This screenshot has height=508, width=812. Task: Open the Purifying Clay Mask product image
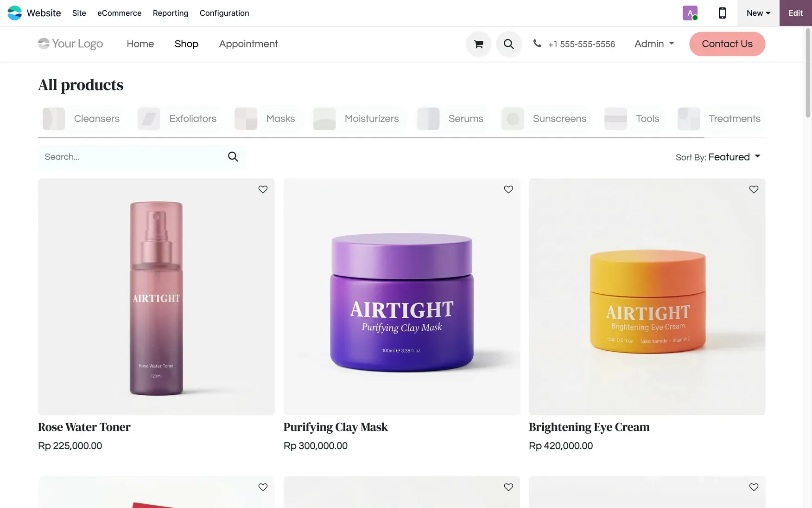click(402, 297)
